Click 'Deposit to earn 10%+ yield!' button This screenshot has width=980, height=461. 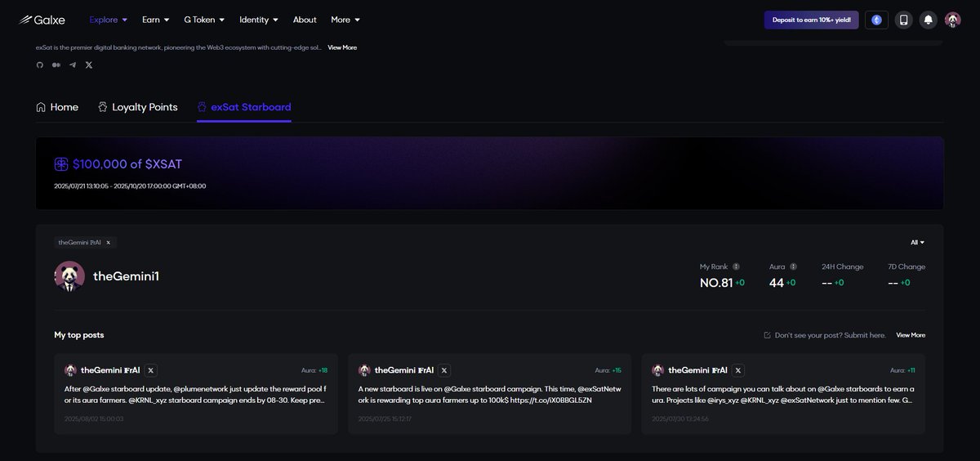pyautogui.click(x=811, y=20)
